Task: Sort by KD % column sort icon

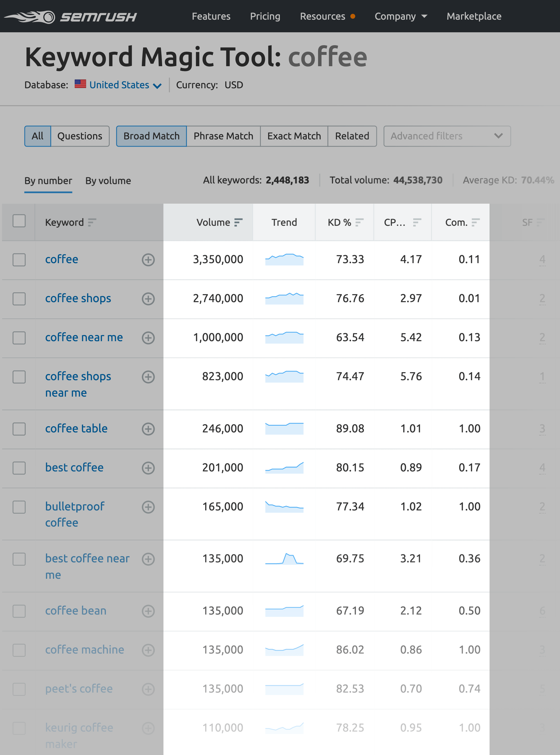Action: point(359,223)
